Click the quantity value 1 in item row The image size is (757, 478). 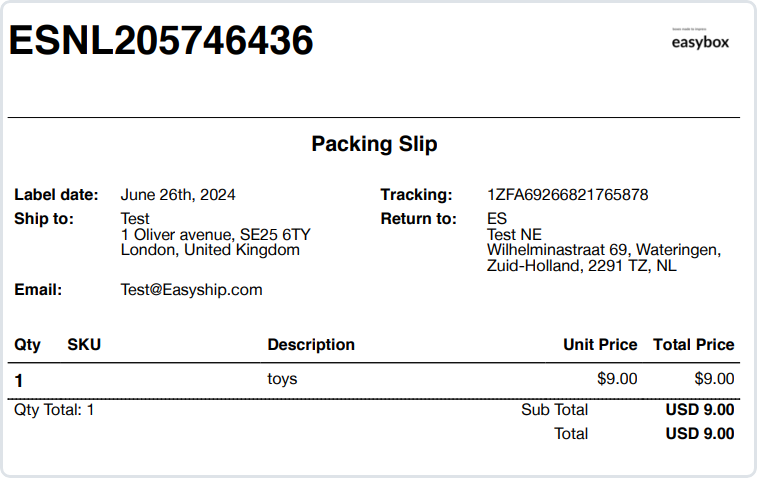pyautogui.click(x=19, y=380)
